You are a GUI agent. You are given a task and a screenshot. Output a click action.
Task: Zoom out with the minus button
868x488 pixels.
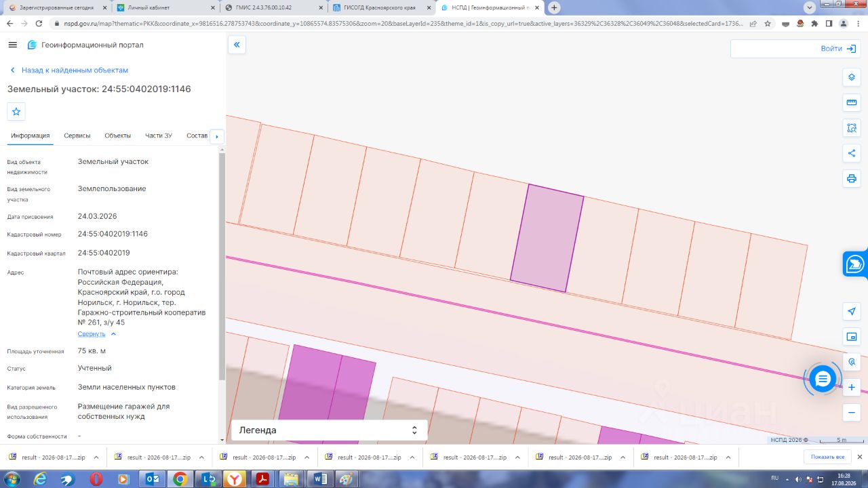tap(852, 412)
